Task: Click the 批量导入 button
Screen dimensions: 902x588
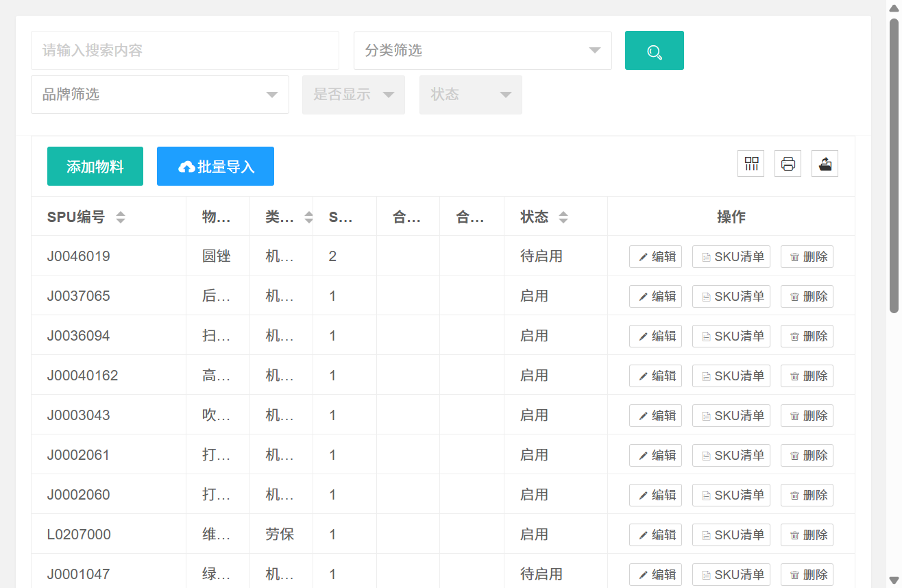Action: [215, 166]
